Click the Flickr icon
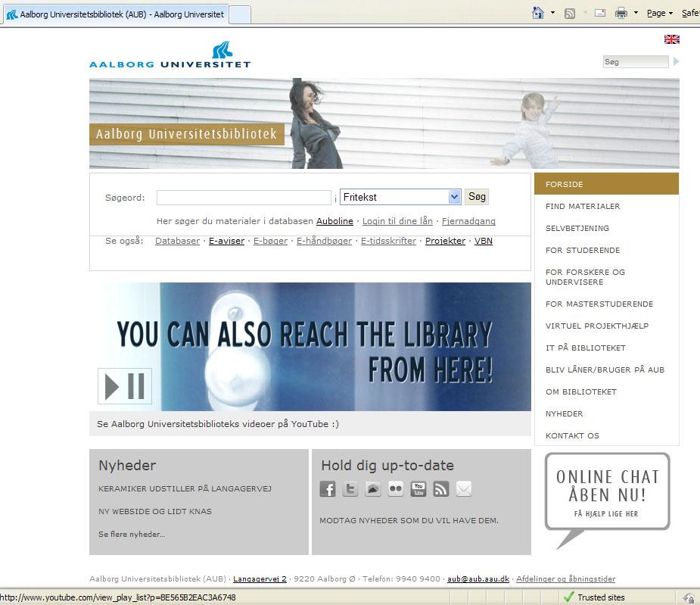 pyautogui.click(x=396, y=489)
